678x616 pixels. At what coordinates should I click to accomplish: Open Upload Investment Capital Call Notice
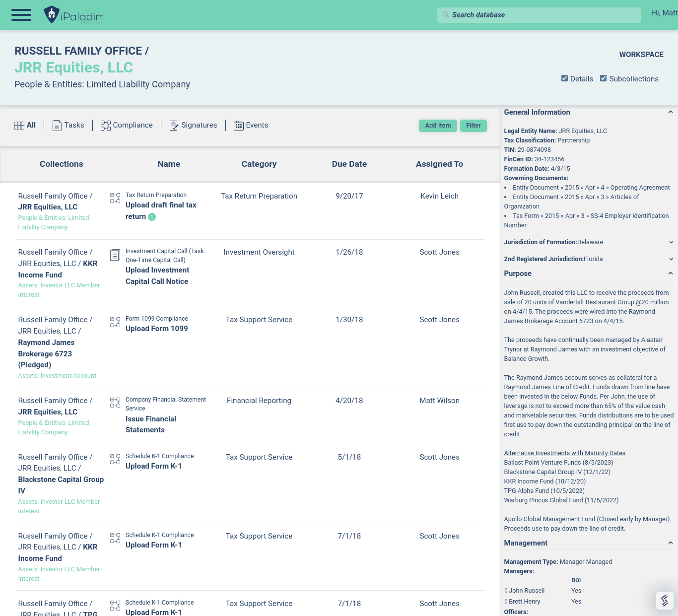tap(157, 275)
